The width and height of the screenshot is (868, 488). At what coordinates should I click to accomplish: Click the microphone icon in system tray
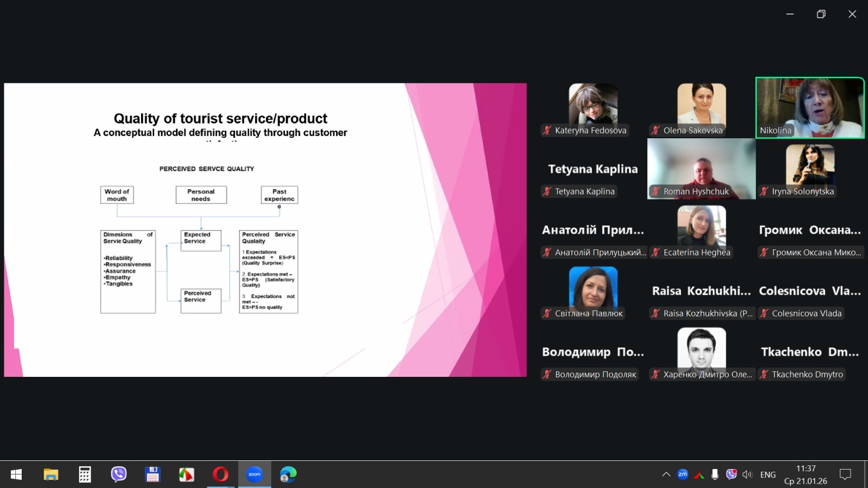pyautogui.click(x=715, y=474)
